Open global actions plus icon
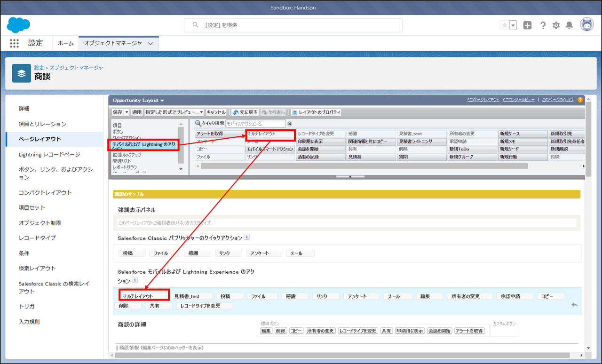 click(x=527, y=25)
